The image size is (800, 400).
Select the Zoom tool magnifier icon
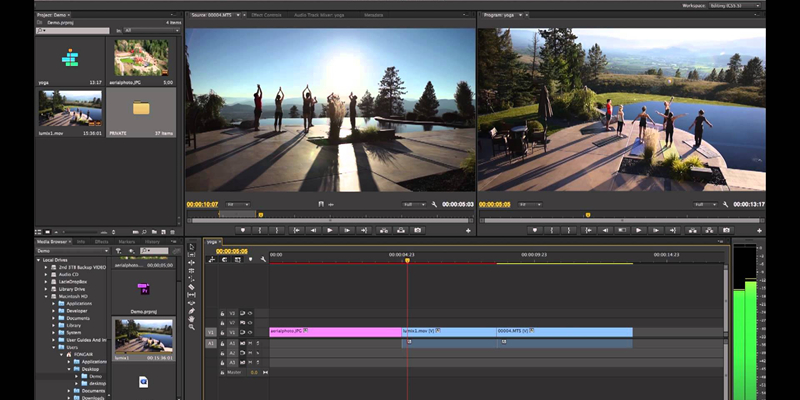click(x=192, y=327)
